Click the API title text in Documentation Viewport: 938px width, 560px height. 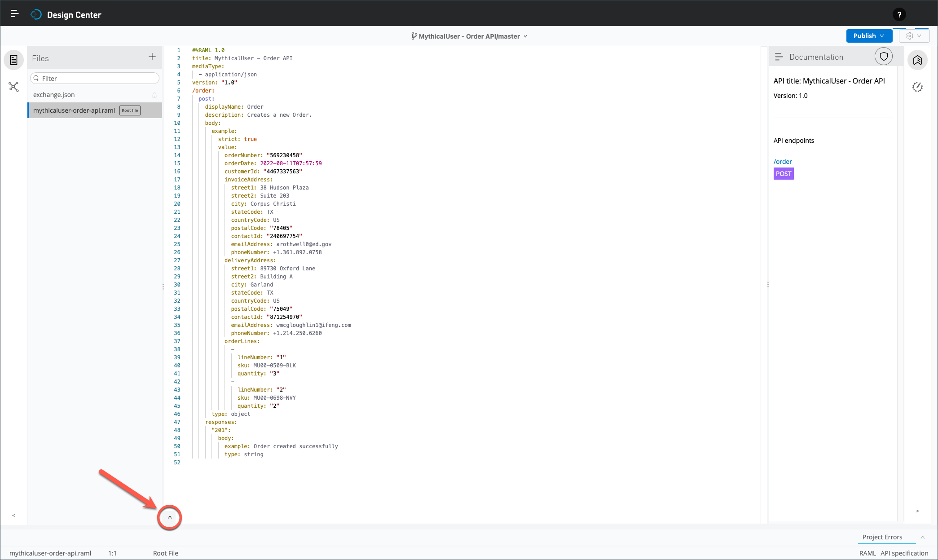click(x=829, y=81)
